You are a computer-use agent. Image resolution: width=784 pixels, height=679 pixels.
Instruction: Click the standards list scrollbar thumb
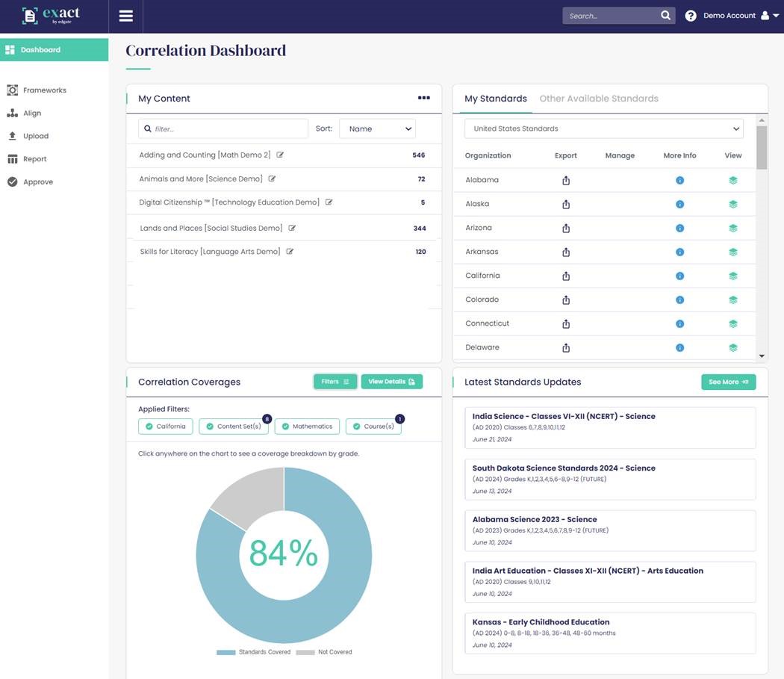[761, 148]
